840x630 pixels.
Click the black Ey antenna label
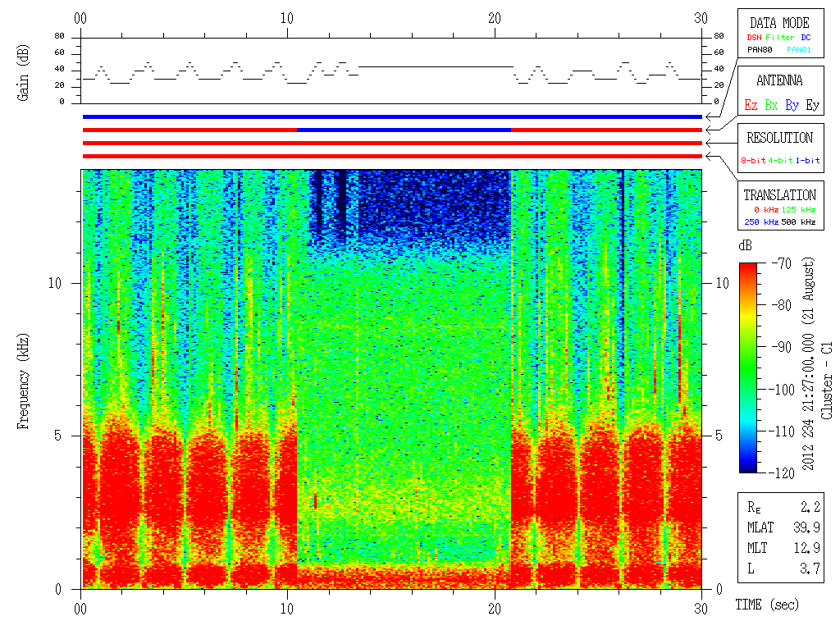click(813, 105)
